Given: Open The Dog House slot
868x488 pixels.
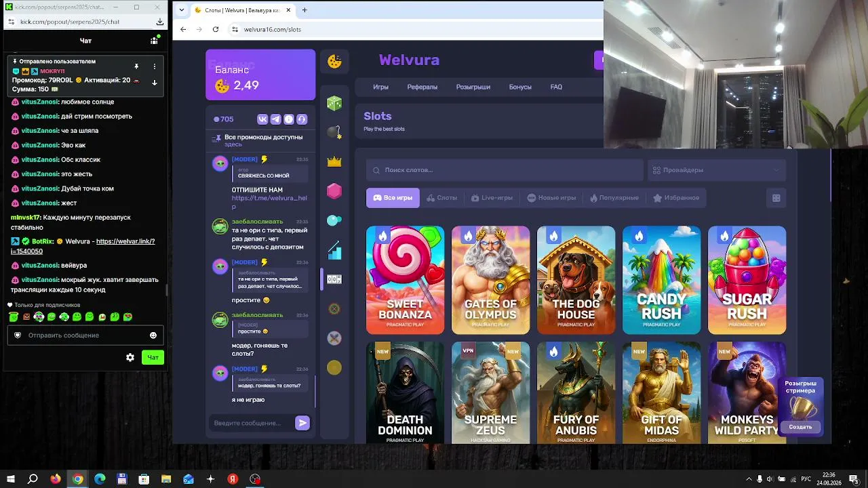Looking at the screenshot, I should (x=576, y=280).
